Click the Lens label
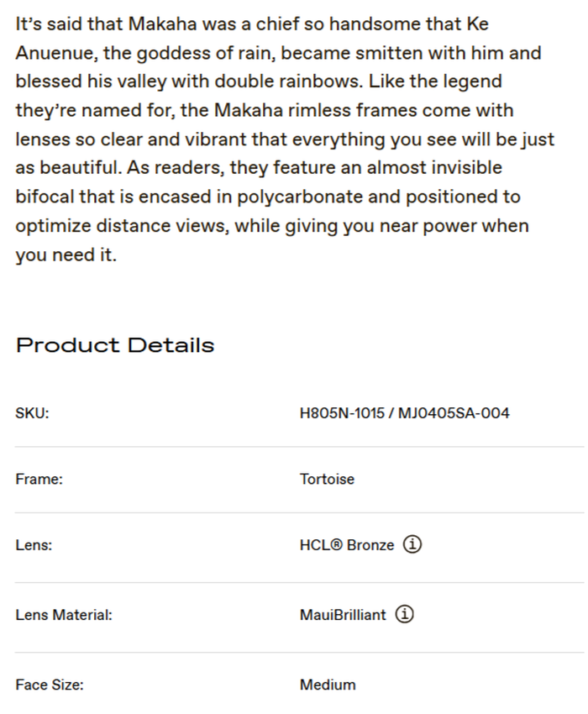The image size is (588, 714). pos(34,545)
